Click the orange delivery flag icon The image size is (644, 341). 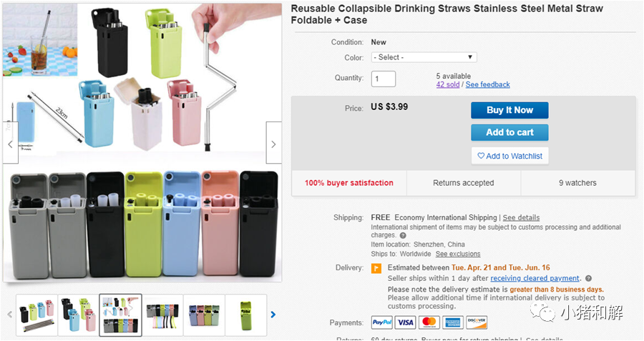376,268
